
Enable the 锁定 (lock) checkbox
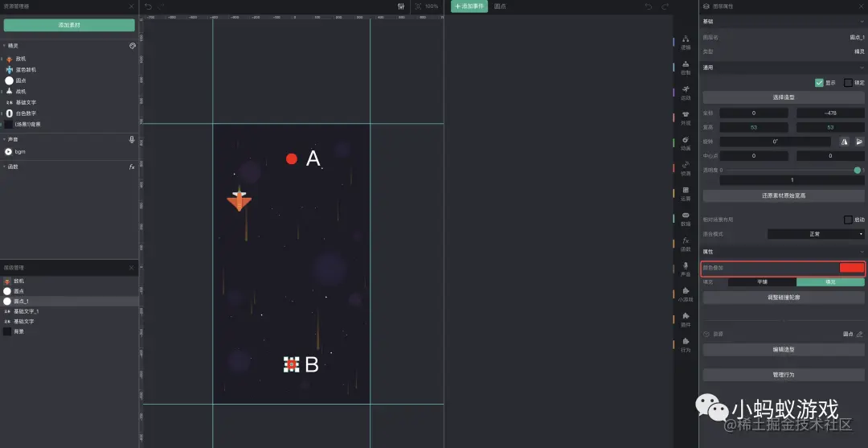848,83
